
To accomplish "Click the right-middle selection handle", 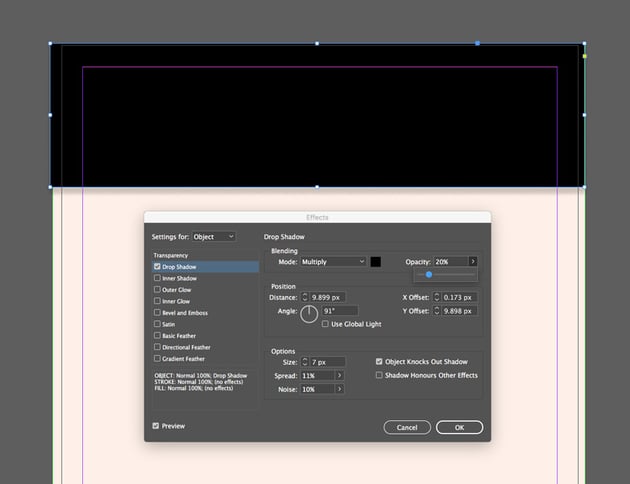I will coord(584,115).
